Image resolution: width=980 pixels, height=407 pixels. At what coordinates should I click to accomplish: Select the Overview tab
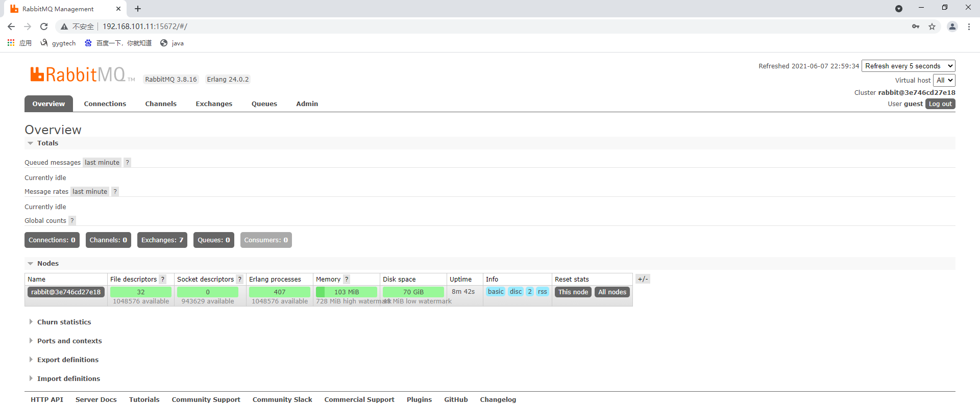[48, 104]
